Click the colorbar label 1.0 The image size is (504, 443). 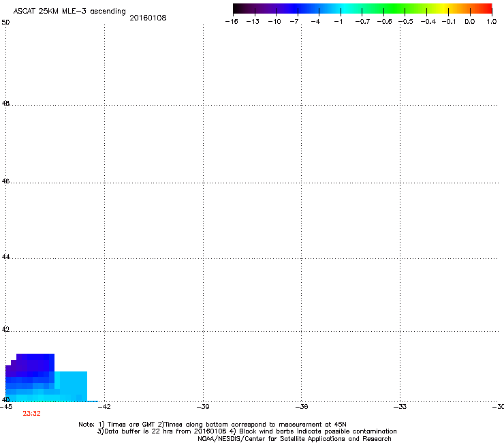pyautogui.click(x=492, y=22)
